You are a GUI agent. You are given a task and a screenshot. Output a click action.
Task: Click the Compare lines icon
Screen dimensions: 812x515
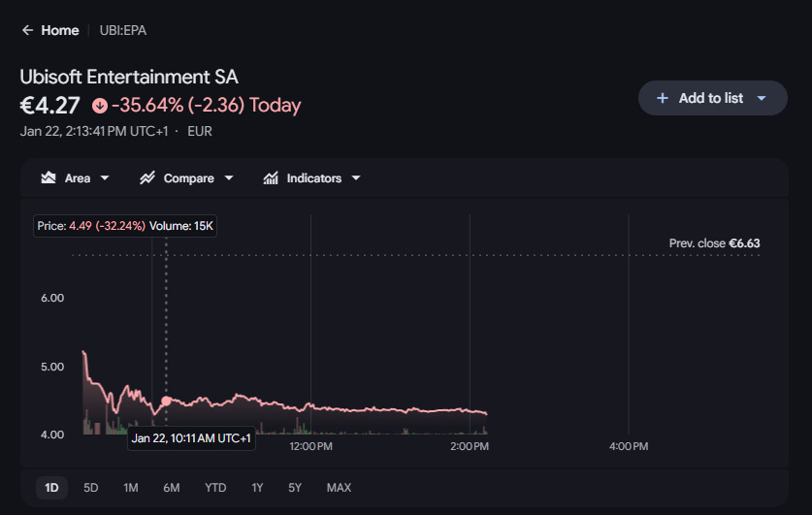click(x=147, y=178)
